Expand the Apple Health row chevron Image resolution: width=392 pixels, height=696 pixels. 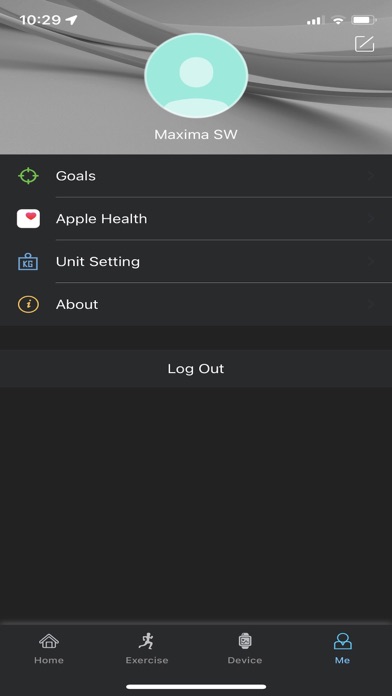click(371, 218)
